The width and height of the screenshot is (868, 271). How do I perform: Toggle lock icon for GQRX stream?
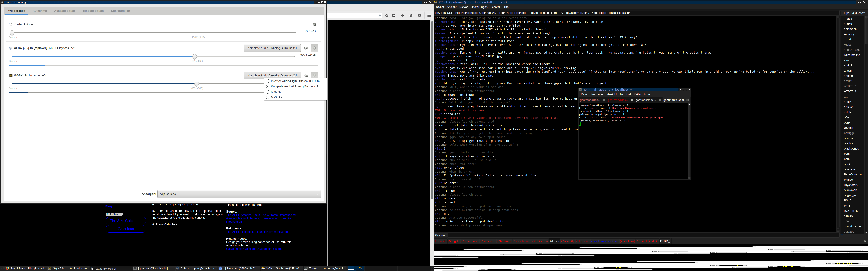tap(314, 75)
